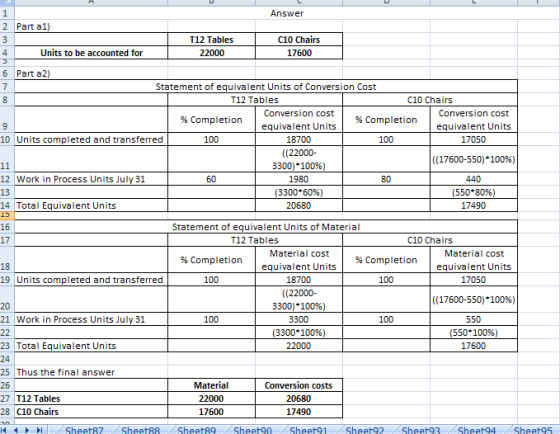
Task: Click the '(3300*60%)' formula cell
Action: point(299,192)
